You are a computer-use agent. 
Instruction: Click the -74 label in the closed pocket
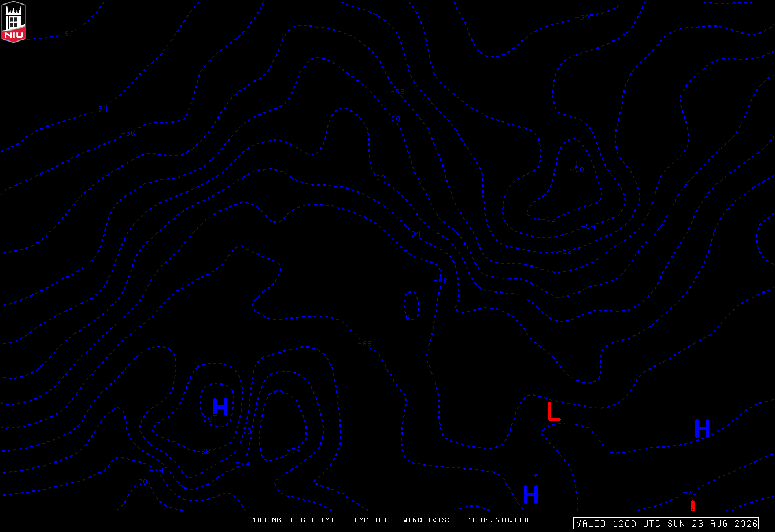click(x=294, y=450)
